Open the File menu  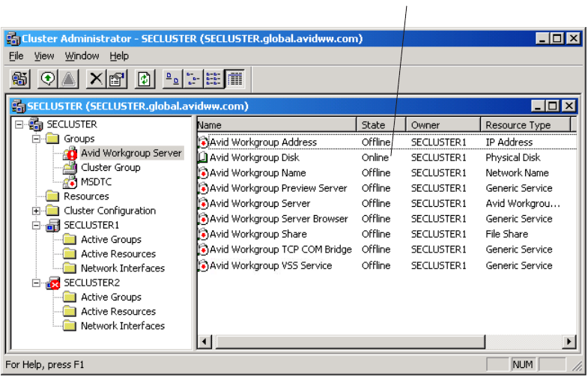pos(16,56)
